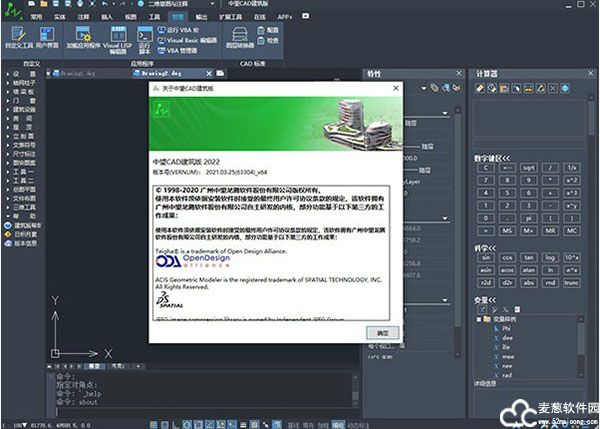Click the variable tree vertical scrollbar
The image size is (600, 429).
pos(581,346)
